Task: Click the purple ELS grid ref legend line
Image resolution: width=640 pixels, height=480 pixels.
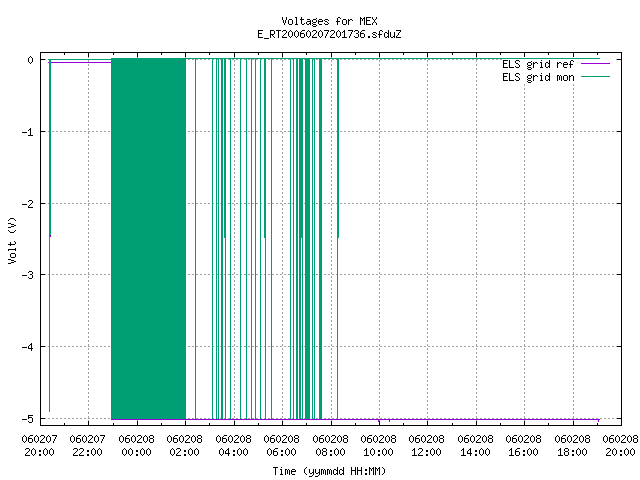Action: [x=595, y=64]
